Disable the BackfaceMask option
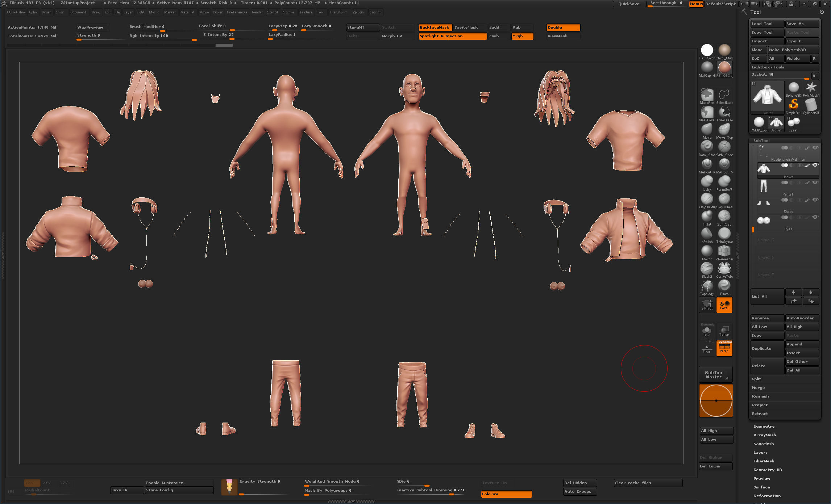The width and height of the screenshot is (831, 504). coord(435,28)
